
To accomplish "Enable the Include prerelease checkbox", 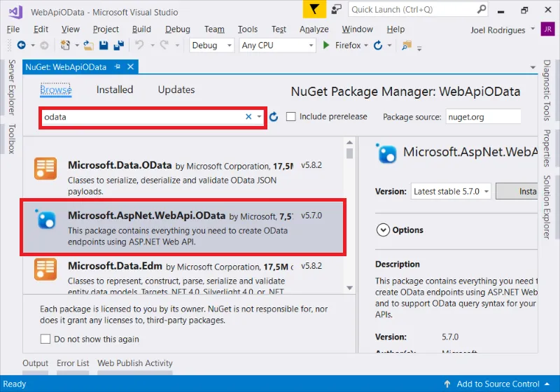I will (291, 117).
